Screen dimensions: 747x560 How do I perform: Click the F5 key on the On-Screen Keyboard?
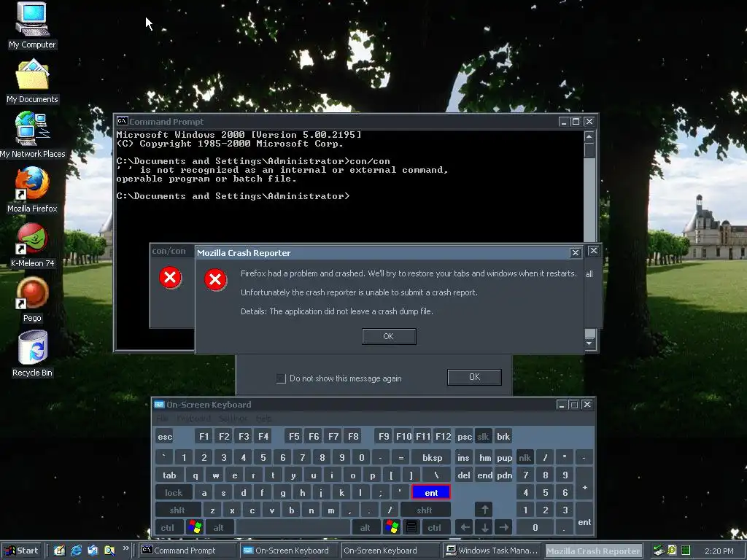pyautogui.click(x=294, y=437)
